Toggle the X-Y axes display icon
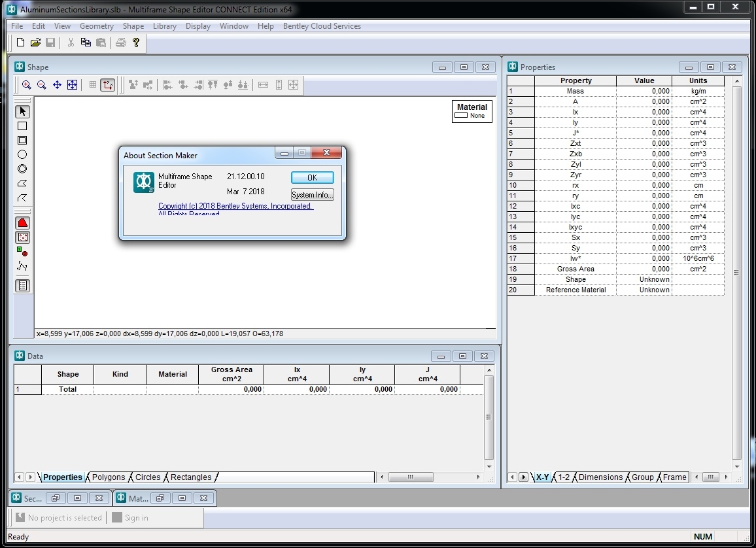This screenshot has width=756, height=548. [108, 85]
